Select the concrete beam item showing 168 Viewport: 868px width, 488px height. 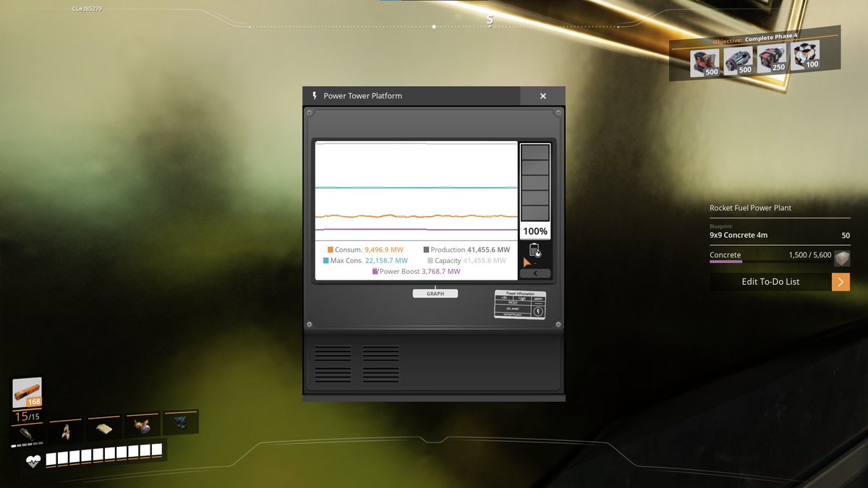27,393
